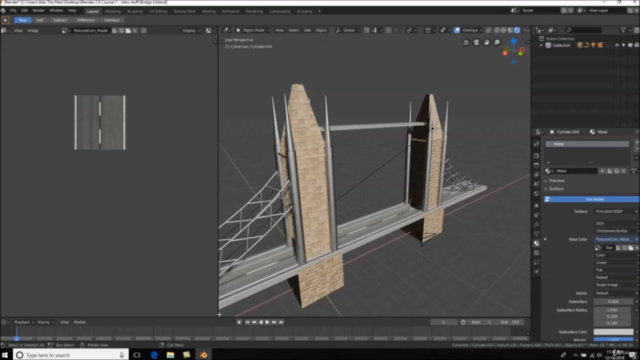
Task: Click the New selection mode button
Action: tap(22, 20)
